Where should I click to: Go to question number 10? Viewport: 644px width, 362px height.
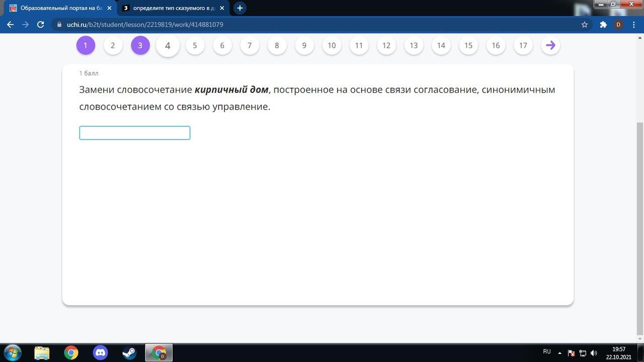point(332,45)
